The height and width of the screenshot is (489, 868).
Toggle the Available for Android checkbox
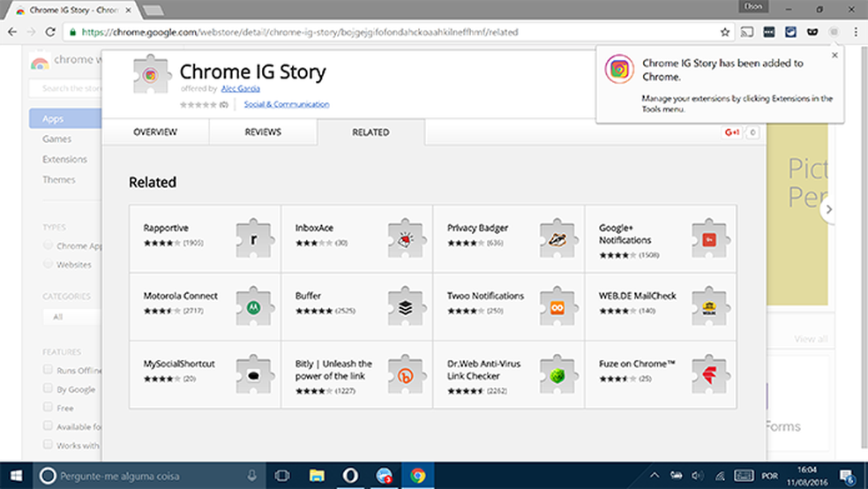pos(48,425)
